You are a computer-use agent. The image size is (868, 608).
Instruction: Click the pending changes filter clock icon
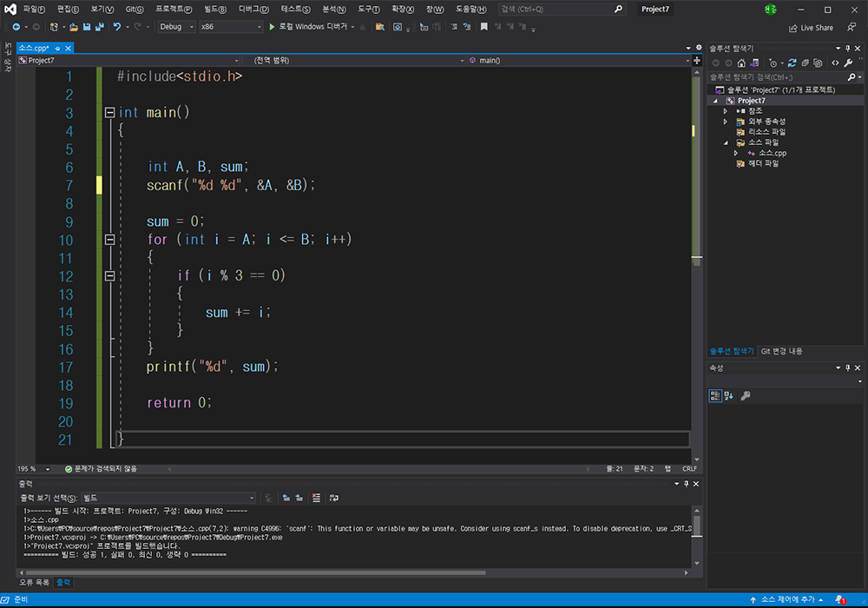coord(773,63)
